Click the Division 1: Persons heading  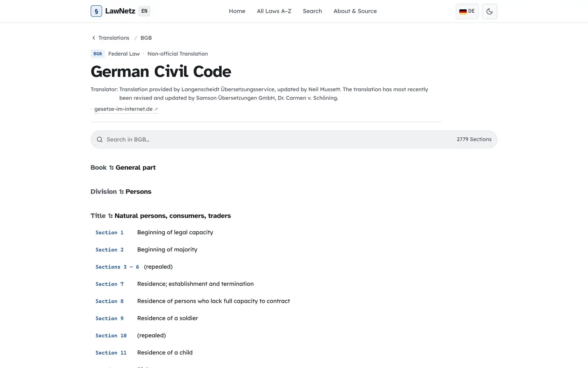[x=121, y=191]
